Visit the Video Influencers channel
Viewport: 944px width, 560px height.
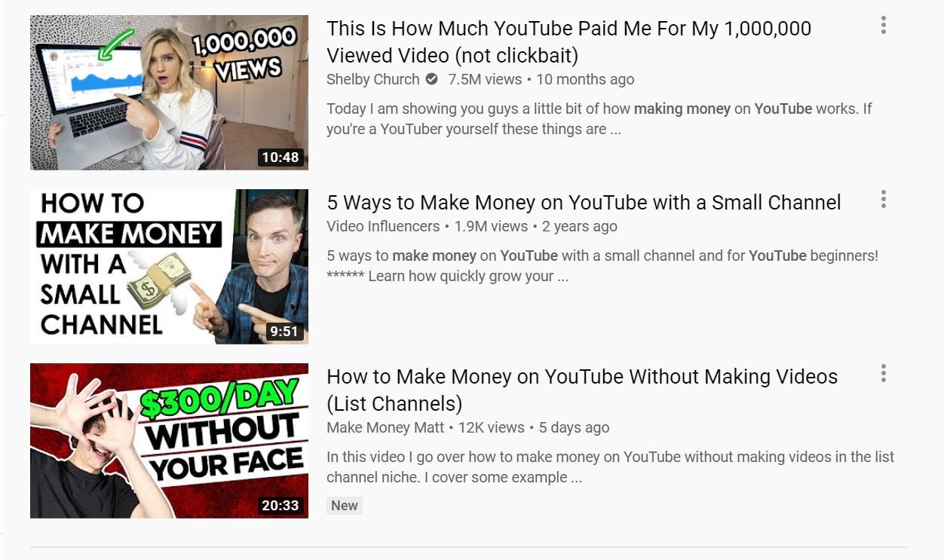pyautogui.click(x=383, y=226)
